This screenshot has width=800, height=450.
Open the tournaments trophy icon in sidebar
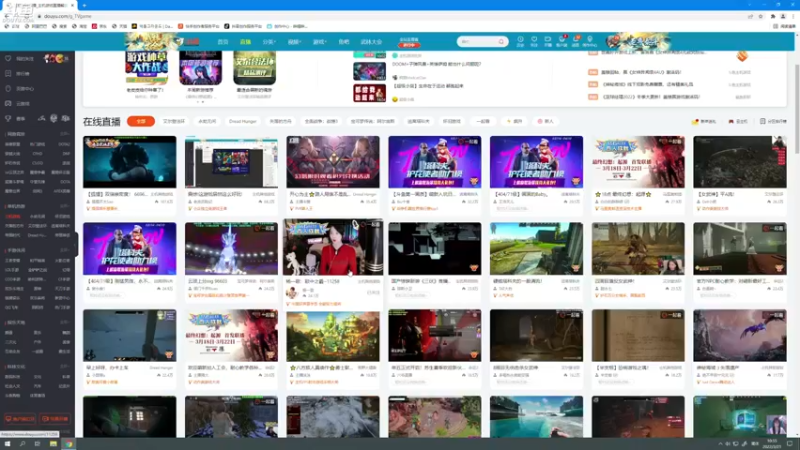tap(8, 118)
